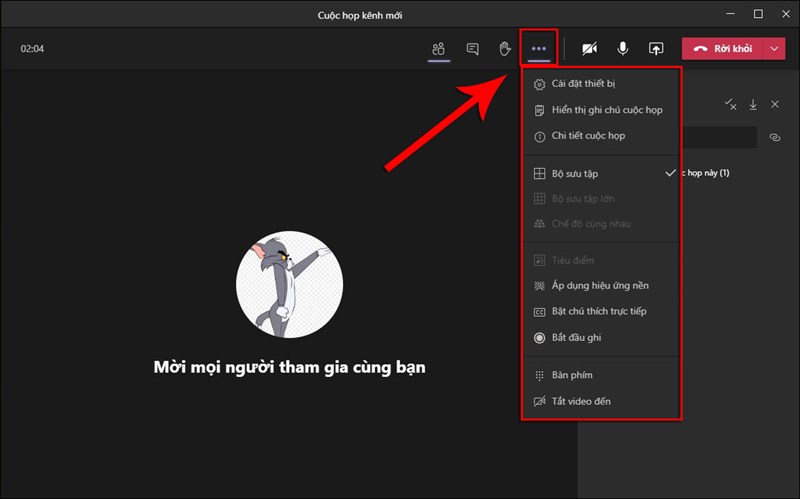Click the notes icon beside Hiển thị ghi chú
This screenshot has height=499, width=800.
539,110
